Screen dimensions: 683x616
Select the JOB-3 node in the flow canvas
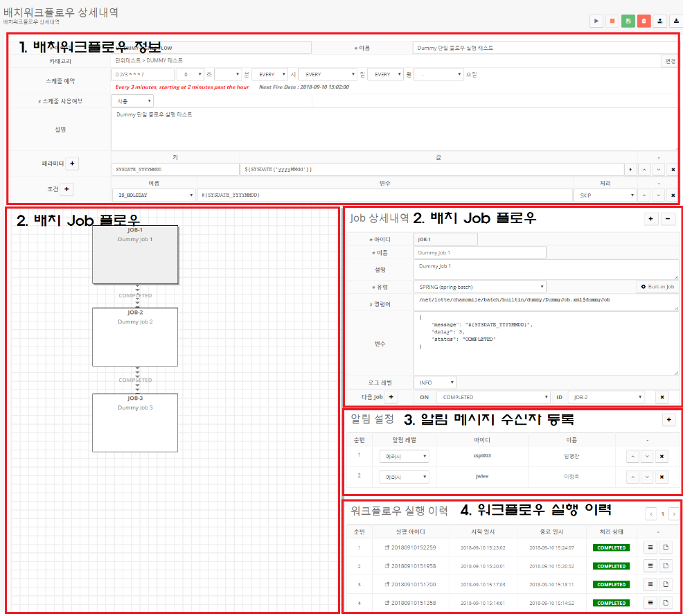tap(135, 423)
